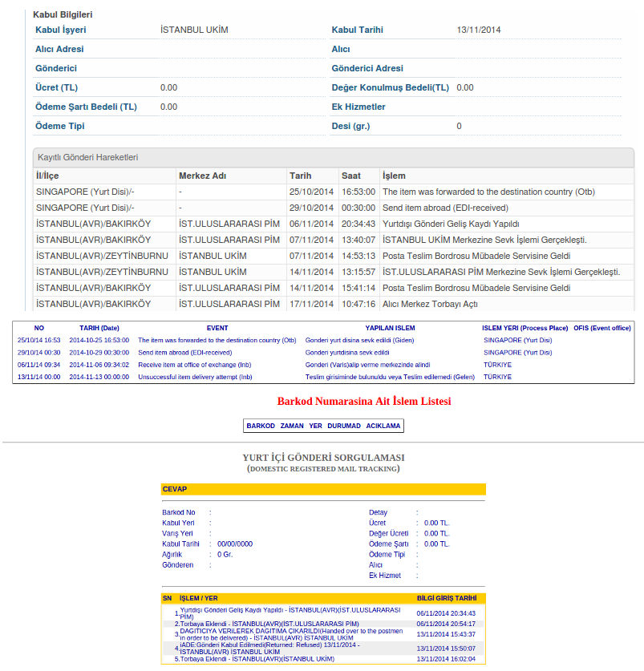Select the date cell "17/11/2014"
The width and height of the screenshot is (644, 671).
(x=311, y=305)
